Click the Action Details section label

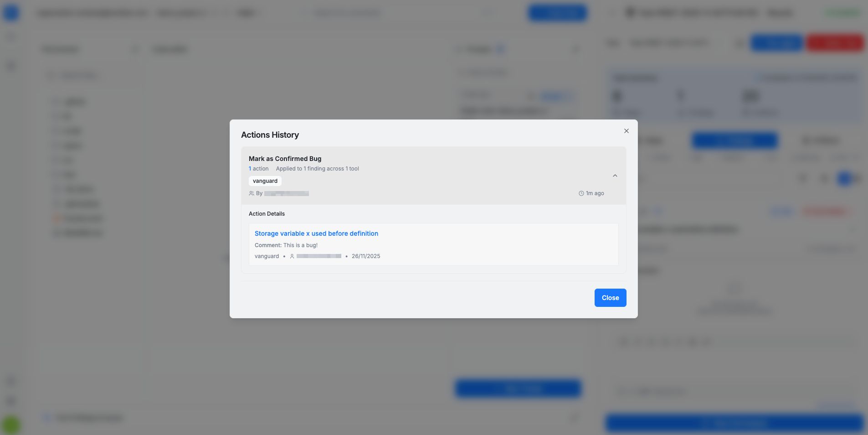click(267, 214)
